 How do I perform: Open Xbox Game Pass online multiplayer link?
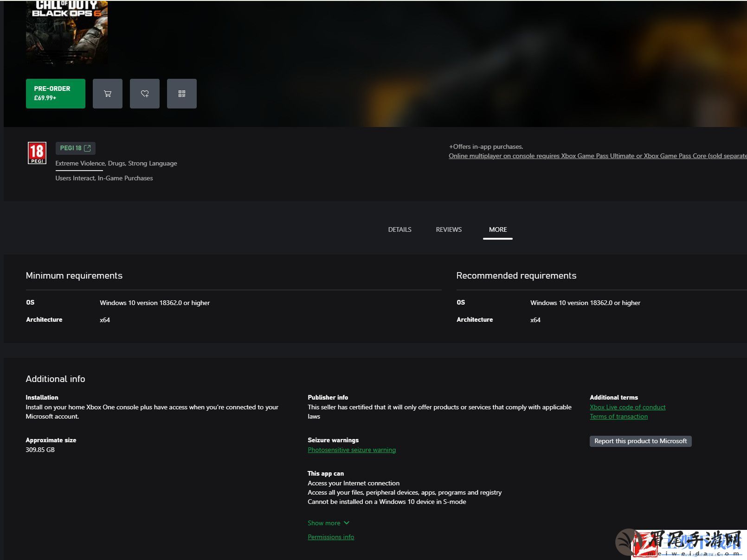pyautogui.click(x=598, y=156)
